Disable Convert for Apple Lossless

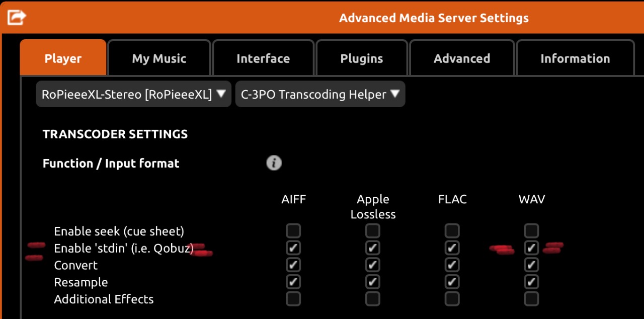pyautogui.click(x=372, y=265)
